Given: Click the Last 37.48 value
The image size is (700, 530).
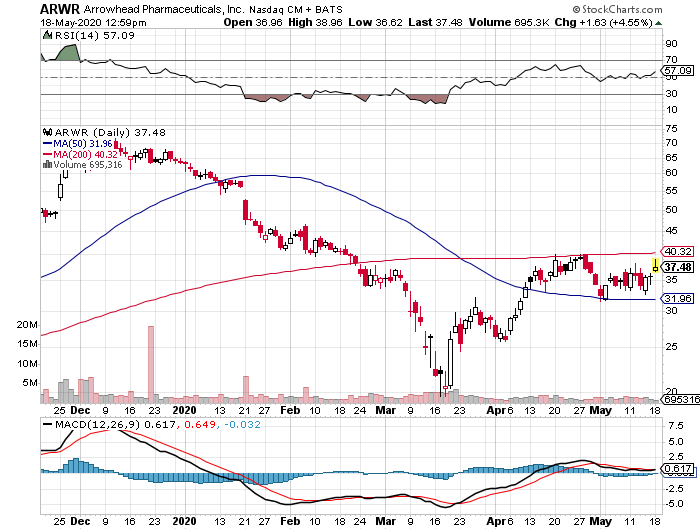Looking at the screenshot, I should click(x=435, y=22).
